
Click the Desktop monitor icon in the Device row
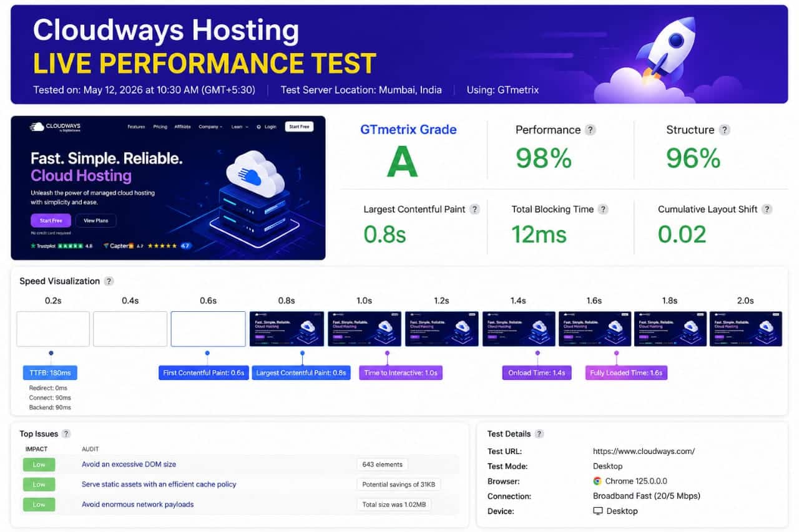pyautogui.click(x=598, y=511)
